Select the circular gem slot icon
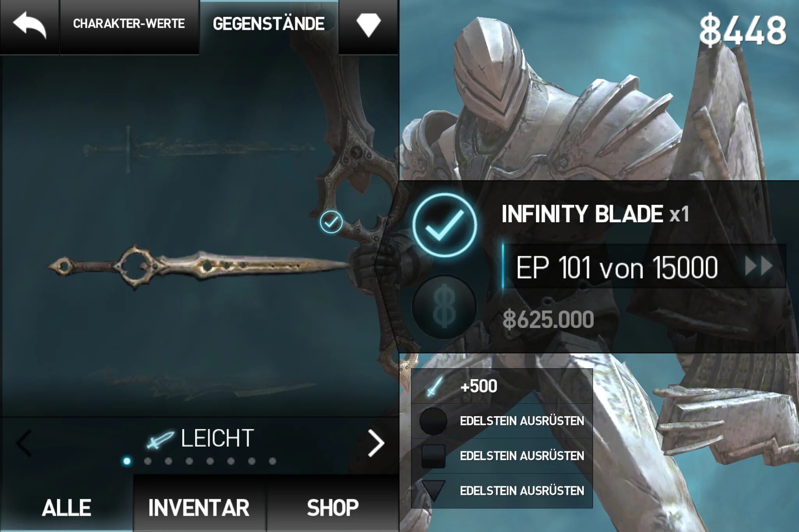The height and width of the screenshot is (532, 799). pos(433,421)
